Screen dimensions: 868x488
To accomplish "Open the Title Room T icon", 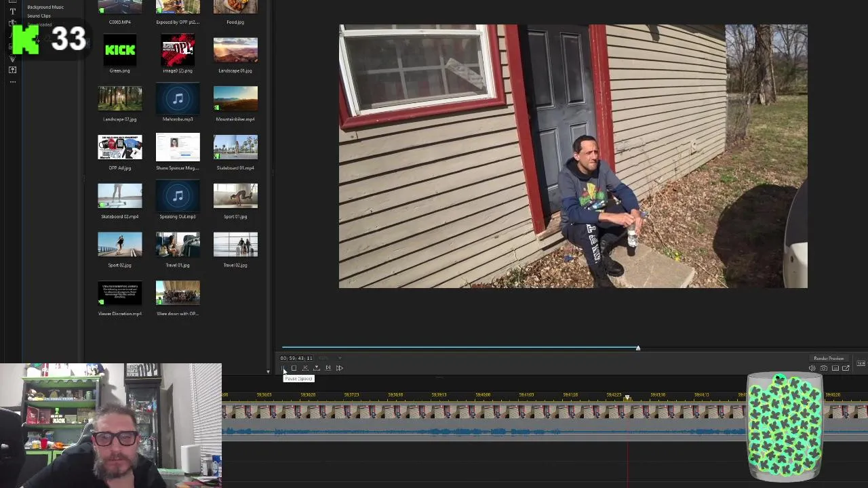I will (x=12, y=11).
